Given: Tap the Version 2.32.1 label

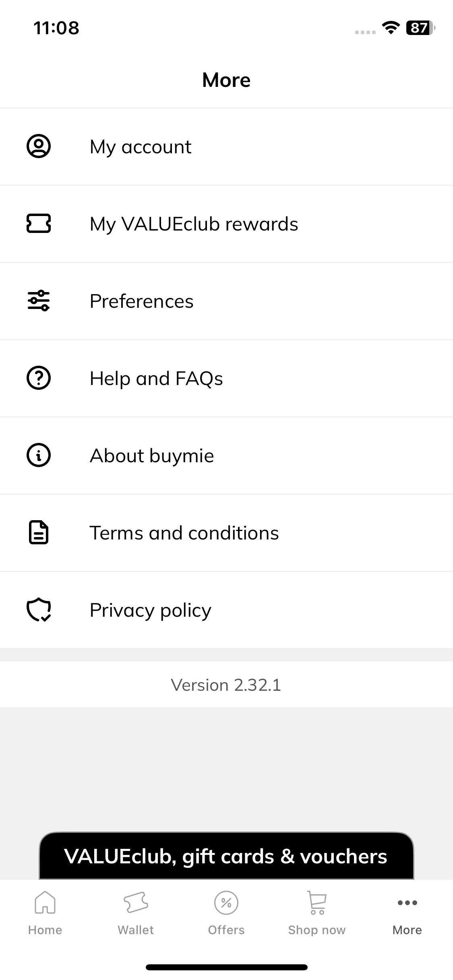Looking at the screenshot, I should pos(226,685).
